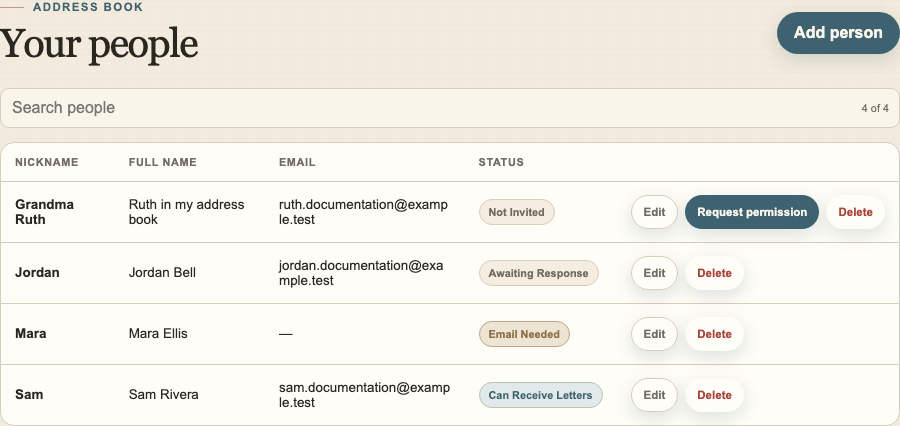This screenshot has height=426, width=900.
Task: Open Edit for Mara Ellis
Action: pos(654,334)
